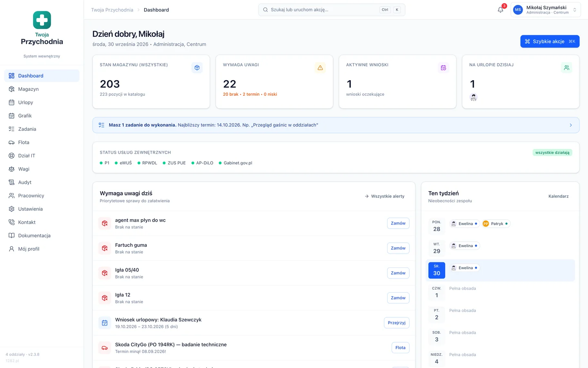Open the Wszystkie alerty link

385,196
